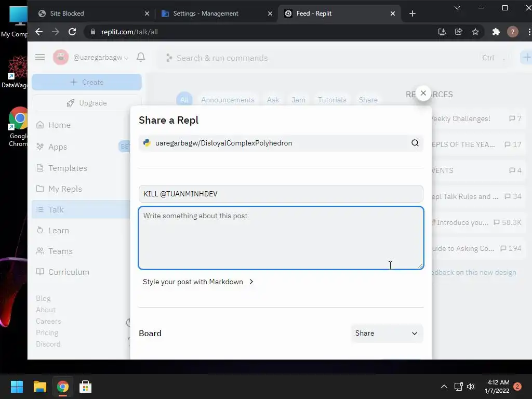Click the post description text area

coord(281,238)
